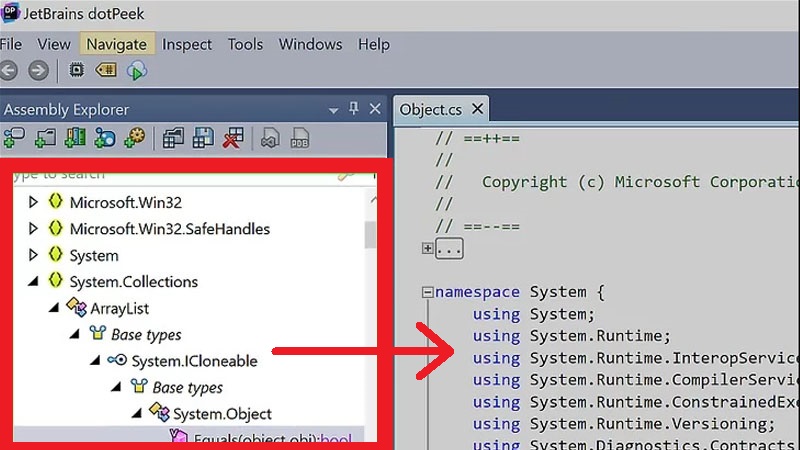Click the System.Collections namespace braces icon
Image resolution: width=800 pixels, height=450 pixels.
pyautogui.click(x=56, y=280)
